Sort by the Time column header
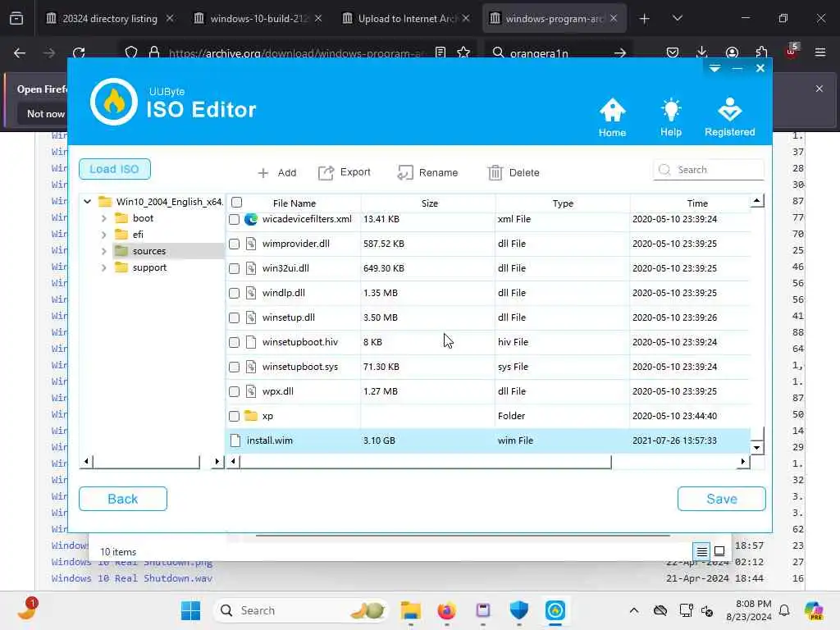Viewport: 840px width, 630px height. click(697, 203)
